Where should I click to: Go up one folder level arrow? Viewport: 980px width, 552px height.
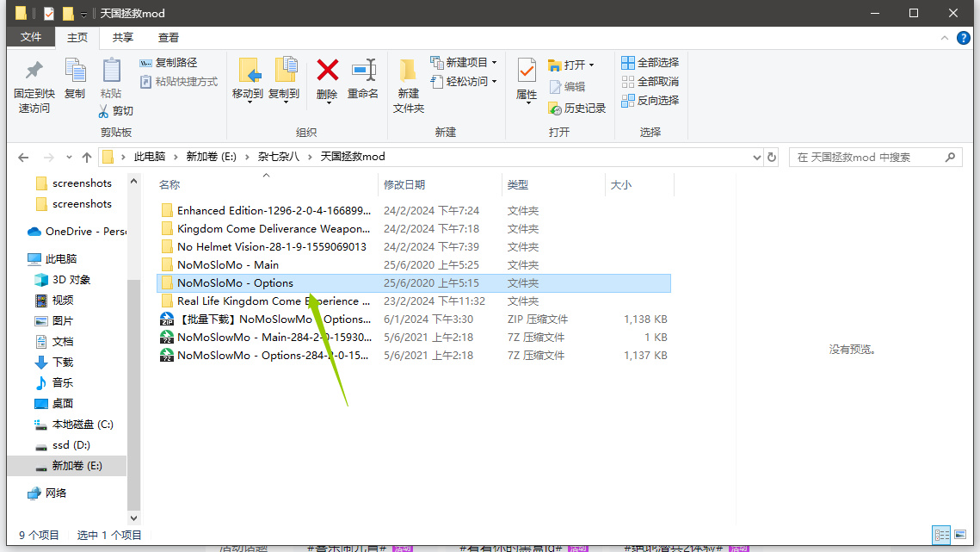coord(87,157)
